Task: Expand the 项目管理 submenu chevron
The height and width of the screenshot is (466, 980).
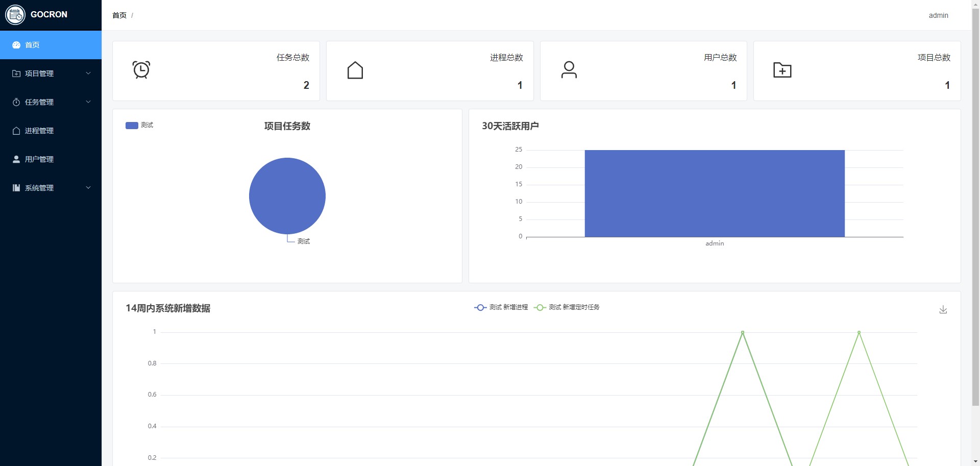Action: point(88,73)
